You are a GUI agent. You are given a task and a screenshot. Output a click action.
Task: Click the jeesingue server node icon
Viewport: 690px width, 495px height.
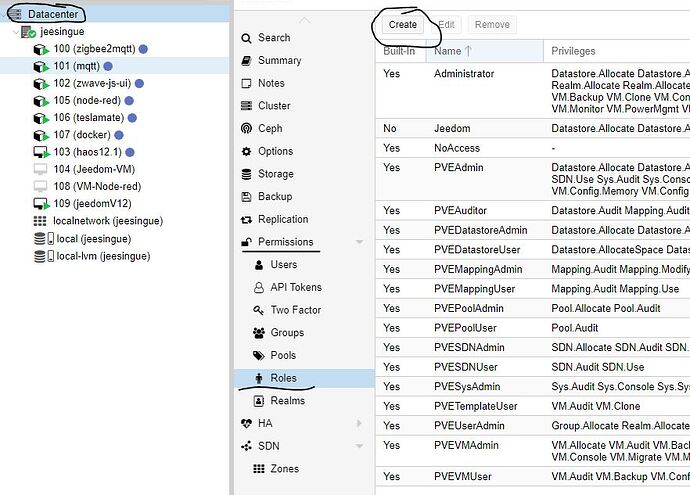[x=29, y=32]
